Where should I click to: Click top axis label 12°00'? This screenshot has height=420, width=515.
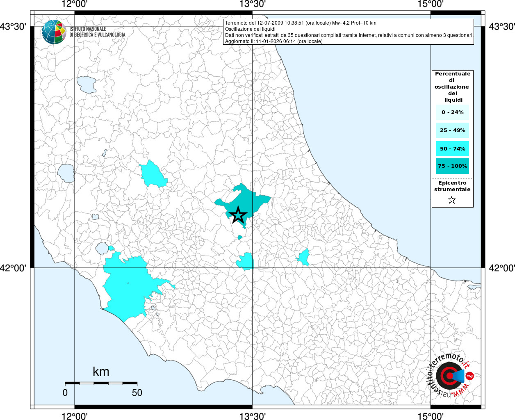75,5
